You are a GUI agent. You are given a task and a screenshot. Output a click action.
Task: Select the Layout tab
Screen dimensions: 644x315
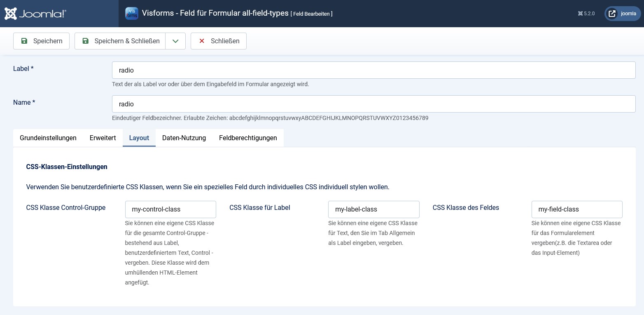pos(139,138)
